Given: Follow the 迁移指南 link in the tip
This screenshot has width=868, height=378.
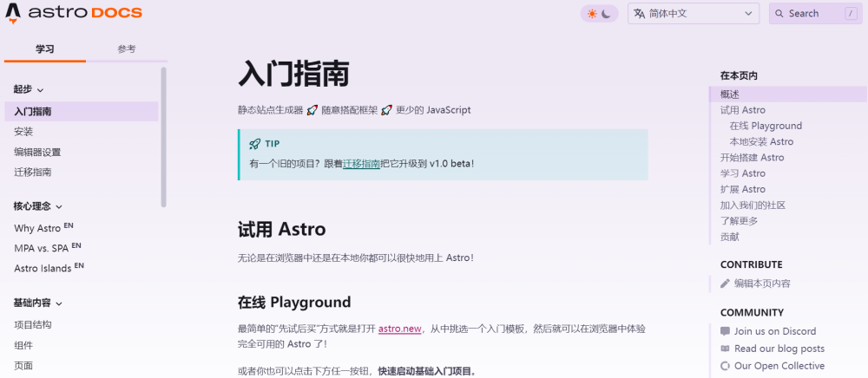Looking at the screenshot, I should tap(361, 164).
